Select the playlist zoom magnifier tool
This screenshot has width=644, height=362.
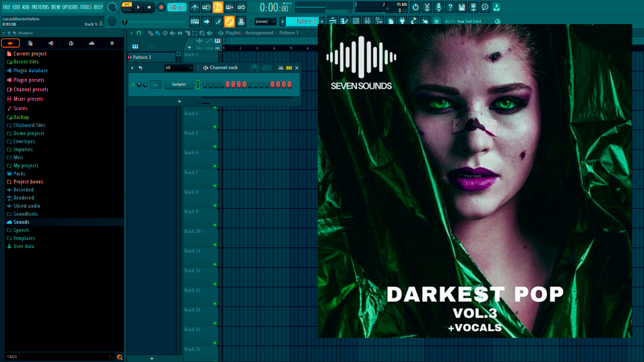tap(202, 33)
